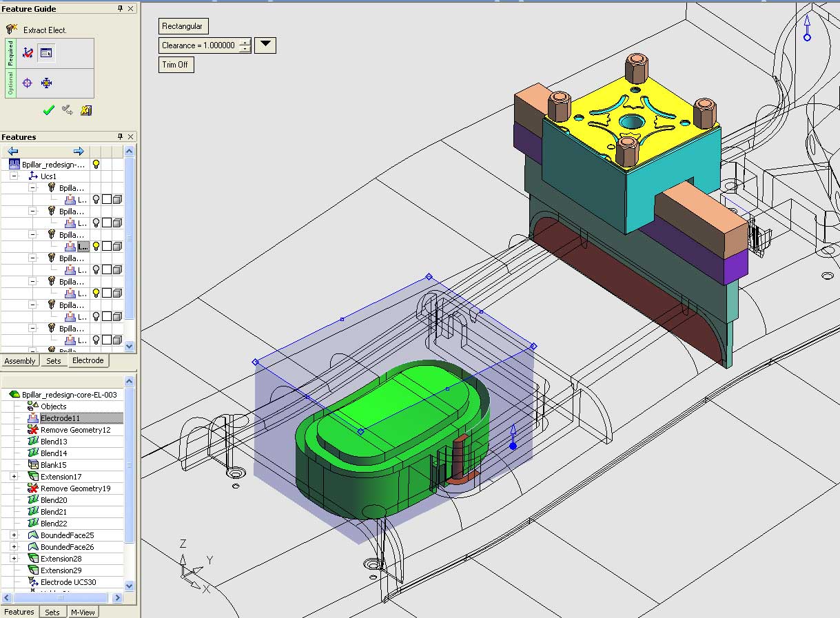Collapse the Ucs1 tree node

[x=13, y=175]
